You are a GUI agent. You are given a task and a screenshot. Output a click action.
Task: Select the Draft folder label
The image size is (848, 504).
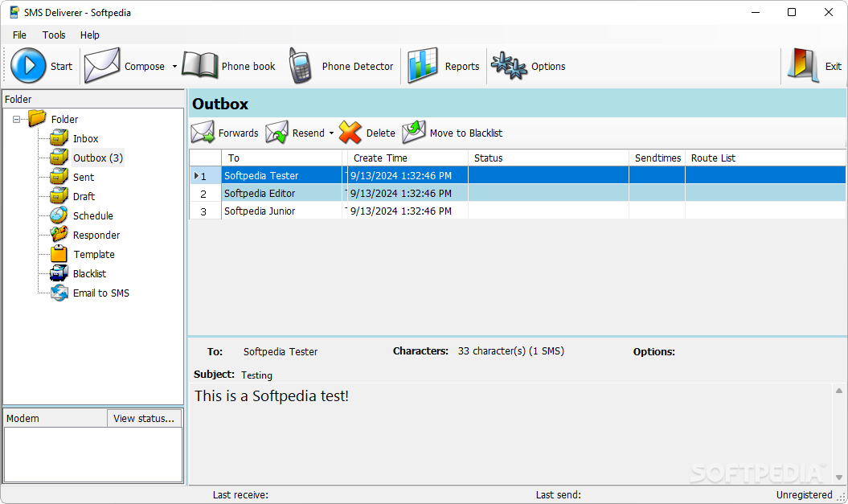(x=84, y=196)
